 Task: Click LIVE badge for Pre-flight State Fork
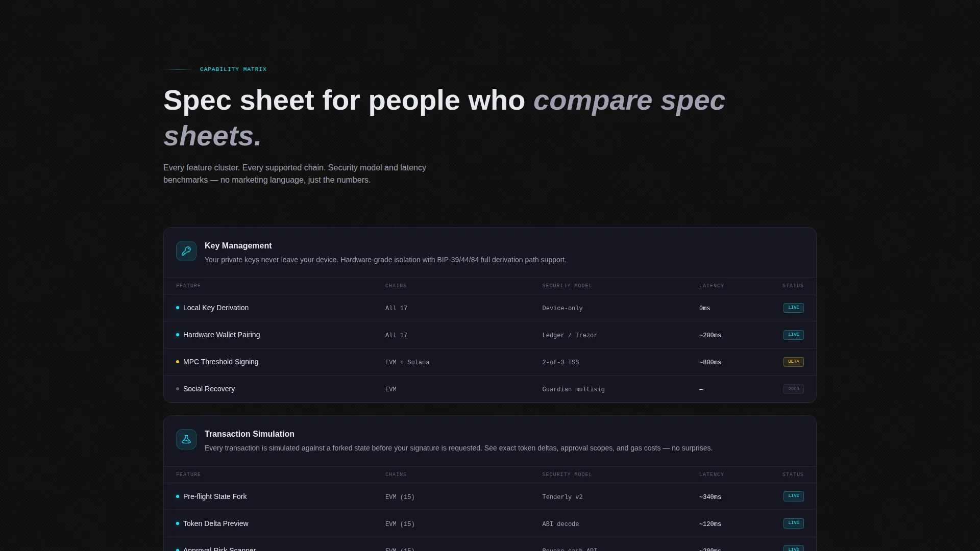tap(794, 496)
